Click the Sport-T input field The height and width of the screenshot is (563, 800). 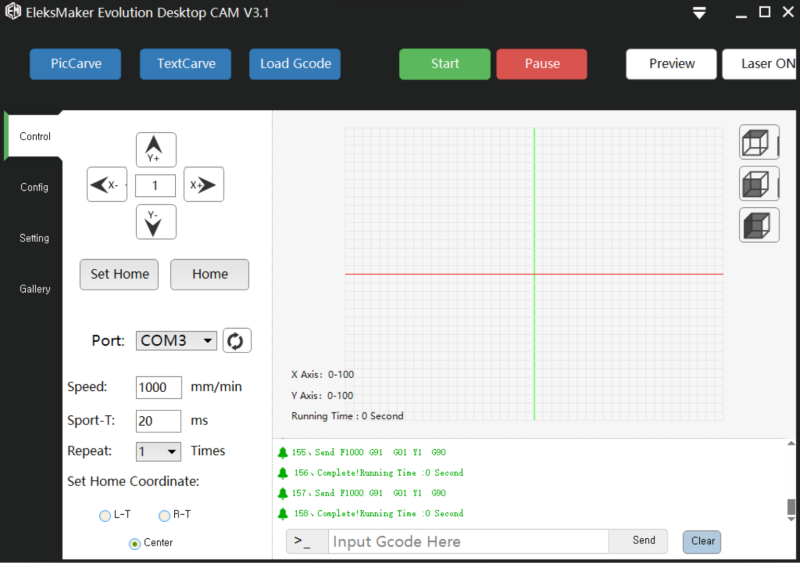(158, 421)
